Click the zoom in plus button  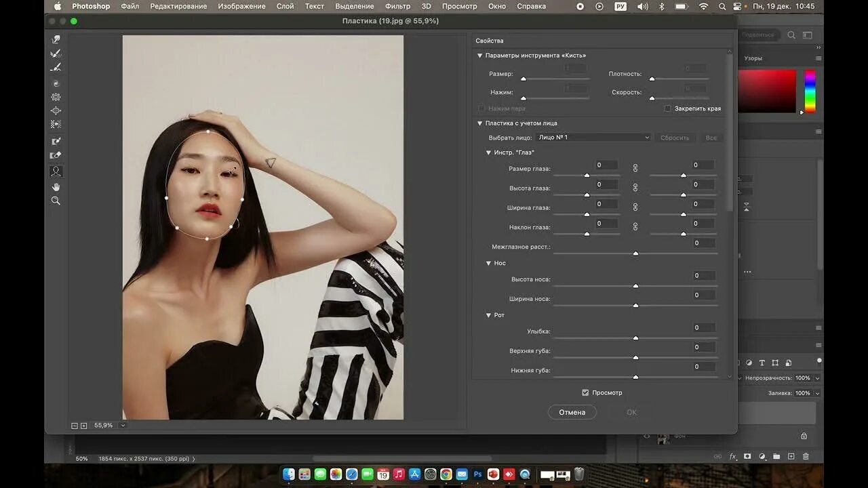84,426
